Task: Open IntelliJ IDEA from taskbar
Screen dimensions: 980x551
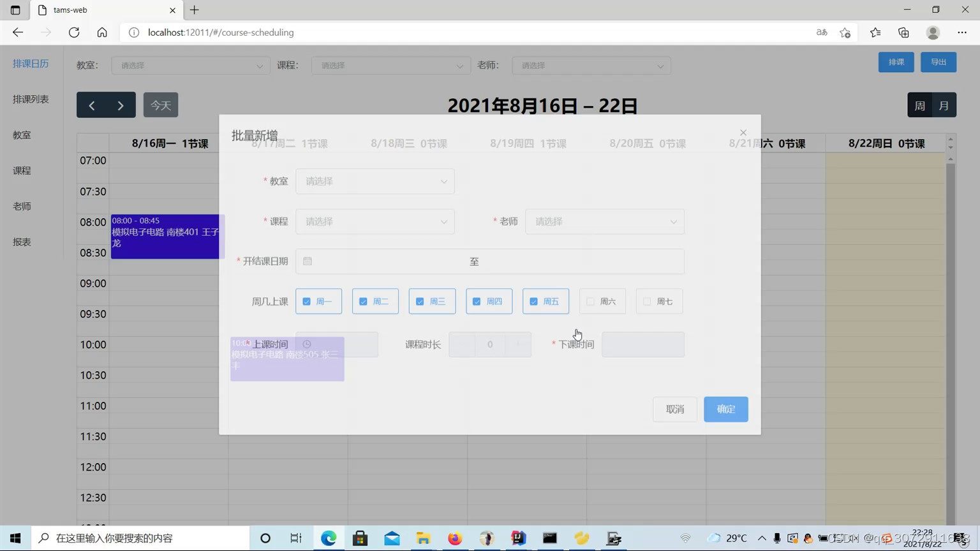Action: coord(518,538)
